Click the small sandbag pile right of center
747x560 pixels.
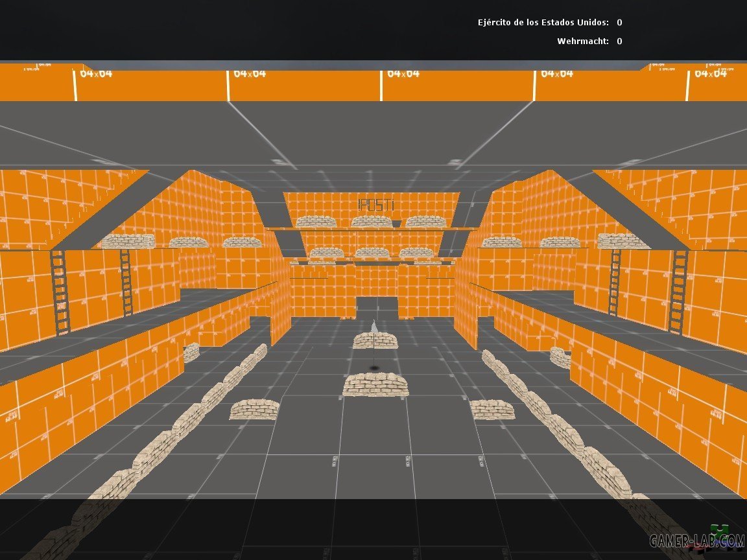coord(492,409)
